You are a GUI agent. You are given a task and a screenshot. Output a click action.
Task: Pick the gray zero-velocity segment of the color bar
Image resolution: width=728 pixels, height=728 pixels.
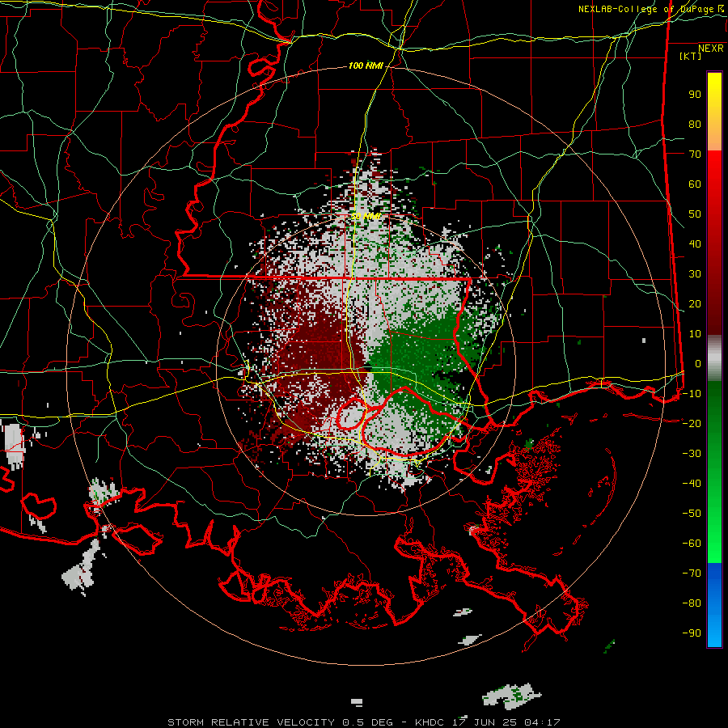coord(714,358)
